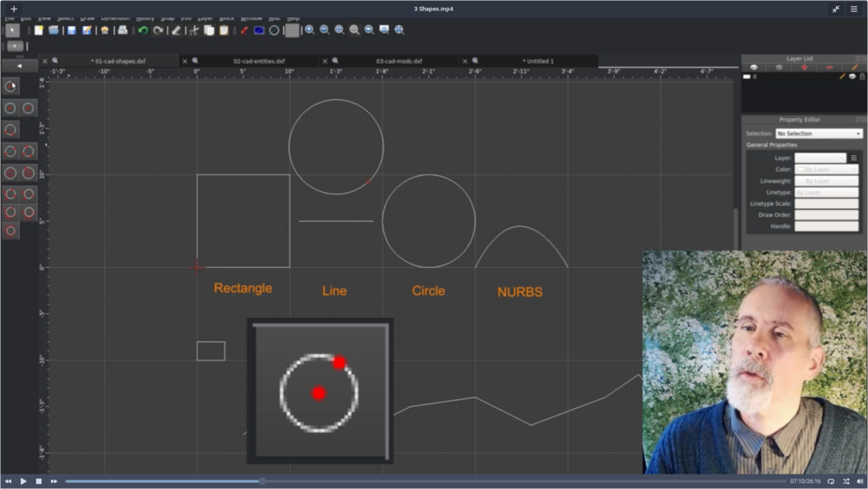Toggle shuffle in video player
This screenshot has width=868, height=489.
[846, 481]
